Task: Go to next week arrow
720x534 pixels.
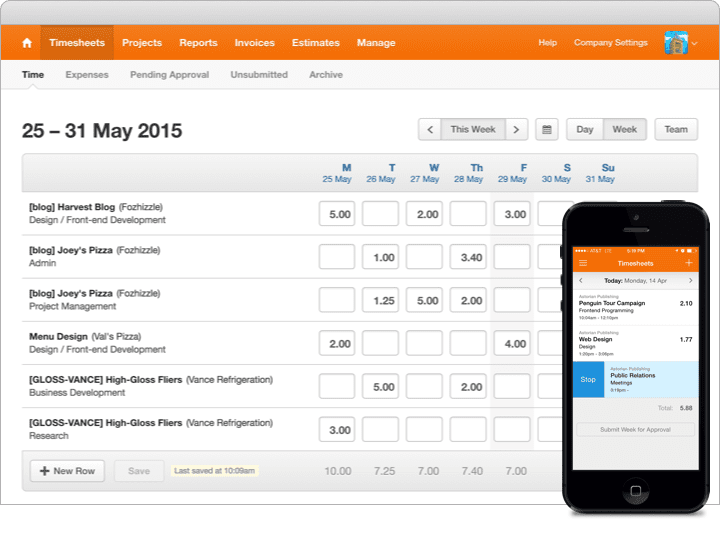Action: click(516, 129)
